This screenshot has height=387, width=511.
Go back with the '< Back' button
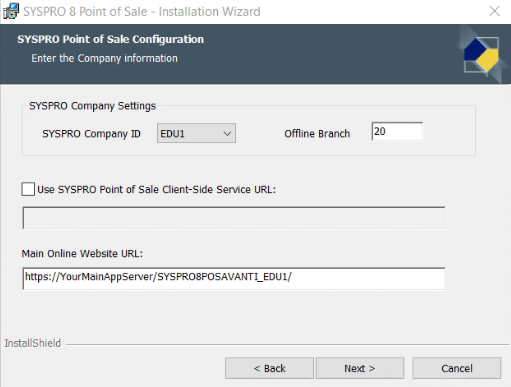[269, 368]
